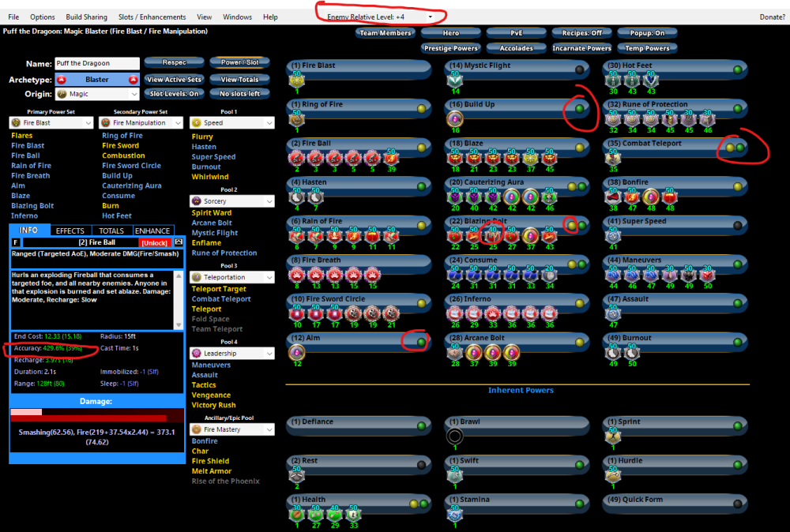Click the Super Speed enhancement slot icon
790x532 pixels.
click(611, 236)
